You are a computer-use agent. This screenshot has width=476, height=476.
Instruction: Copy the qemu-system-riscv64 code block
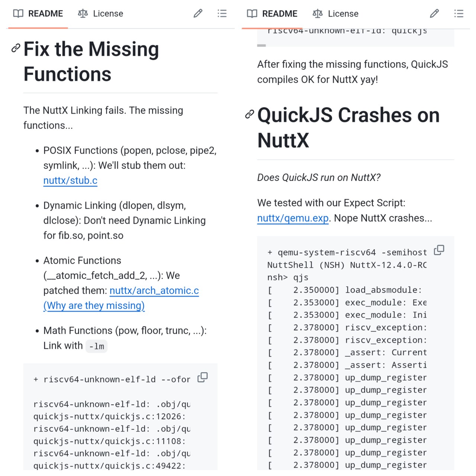tap(439, 250)
